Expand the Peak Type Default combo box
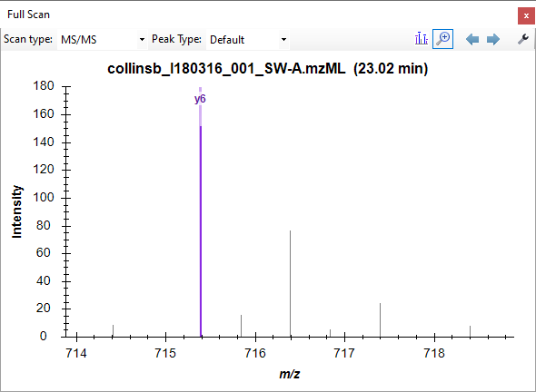536x392 pixels. (247, 40)
